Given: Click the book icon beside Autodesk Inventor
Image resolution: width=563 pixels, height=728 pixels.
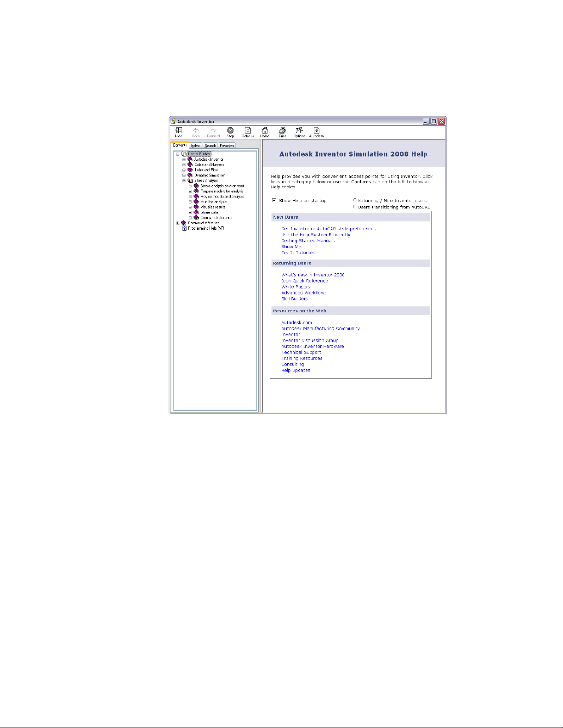Looking at the screenshot, I should point(190,159).
